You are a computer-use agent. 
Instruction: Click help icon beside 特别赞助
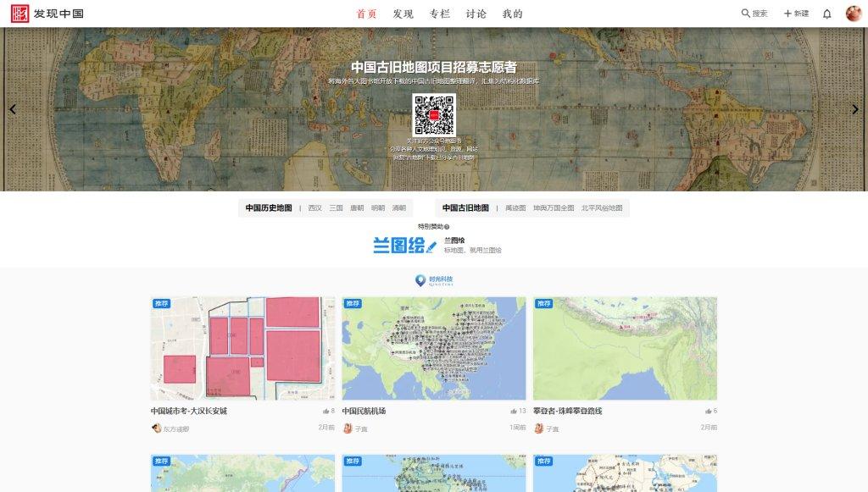[447, 227]
